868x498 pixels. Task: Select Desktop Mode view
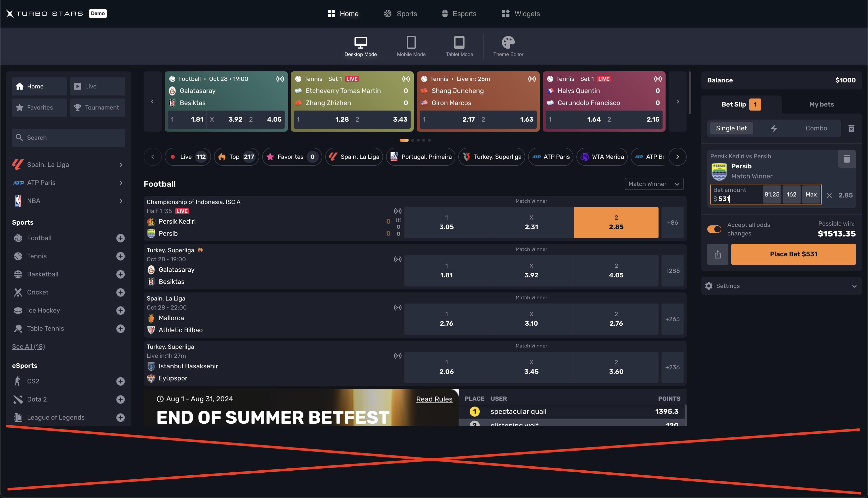(360, 46)
